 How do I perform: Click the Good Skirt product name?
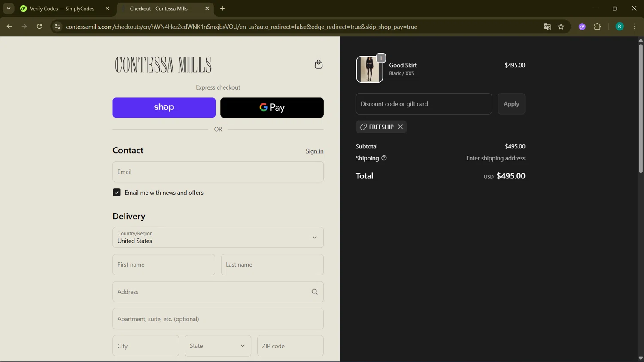coord(403,65)
